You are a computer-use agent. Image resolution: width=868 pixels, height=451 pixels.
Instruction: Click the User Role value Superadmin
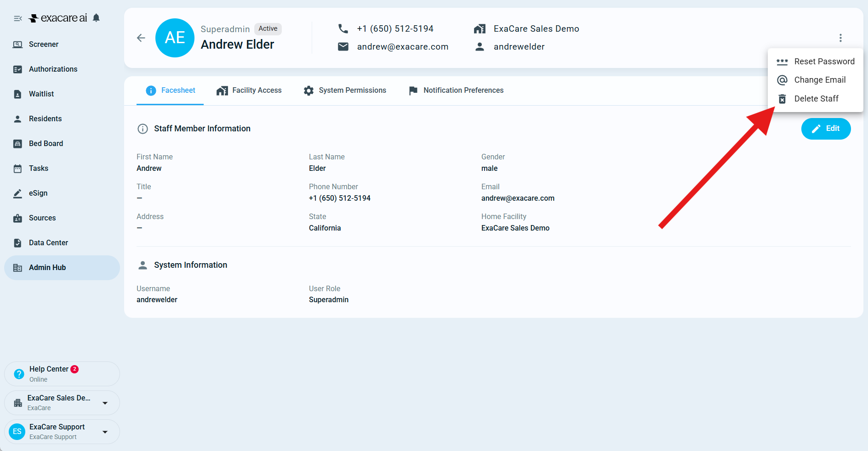328,300
